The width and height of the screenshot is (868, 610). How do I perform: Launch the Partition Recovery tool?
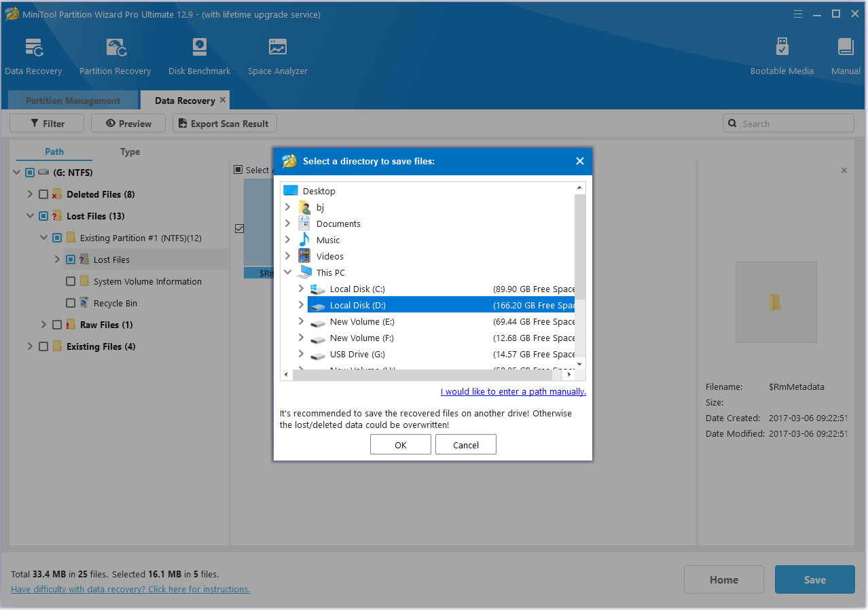[x=115, y=49]
